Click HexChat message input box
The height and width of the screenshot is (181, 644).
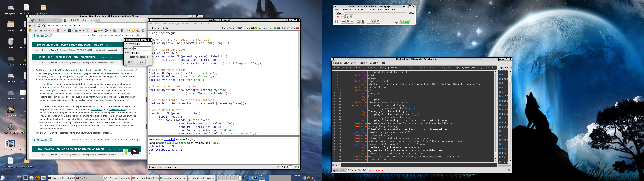point(418,165)
